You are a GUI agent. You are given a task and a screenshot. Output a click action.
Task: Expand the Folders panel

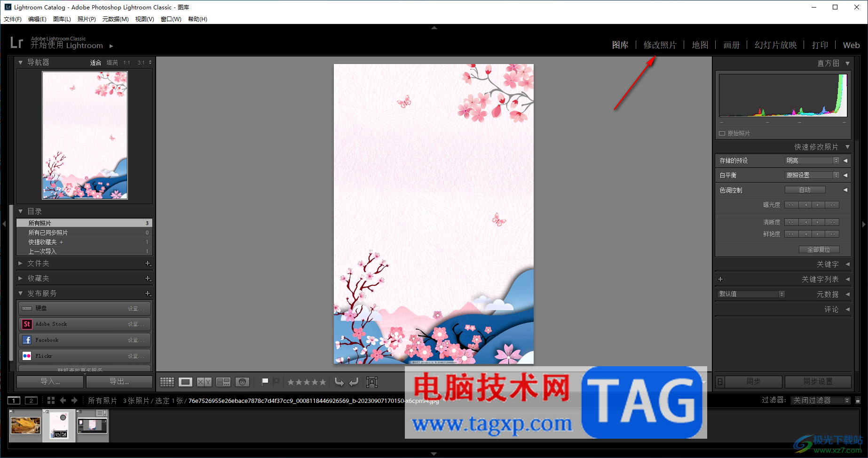tap(20, 264)
